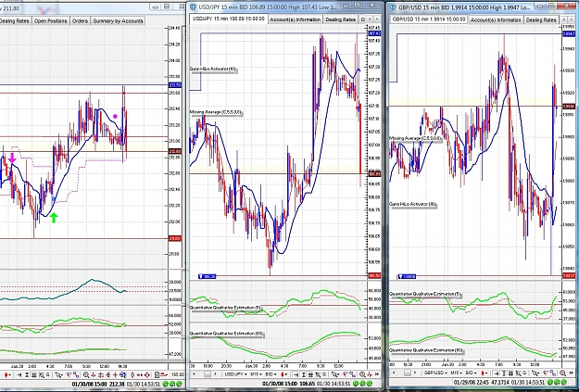The width and height of the screenshot is (579, 392).
Task: Open Dealing Rates tab in USD/JPY window
Action: pos(340,19)
